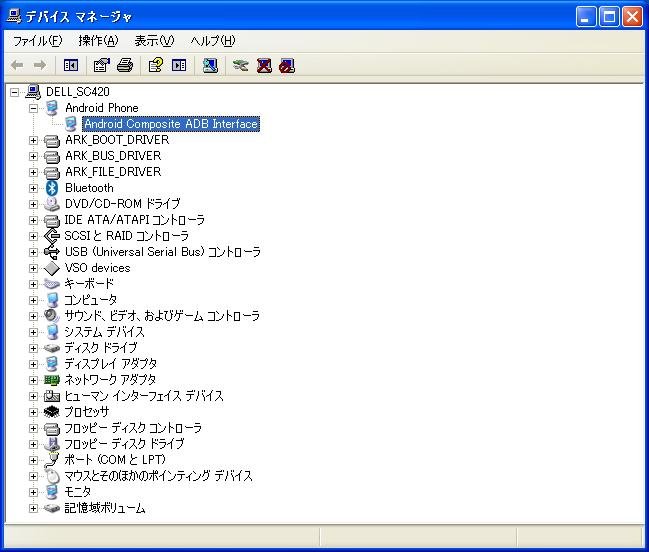Screen dimensions: 649x552
Task: Click the Properties toolbar icon
Action: click(x=101, y=65)
